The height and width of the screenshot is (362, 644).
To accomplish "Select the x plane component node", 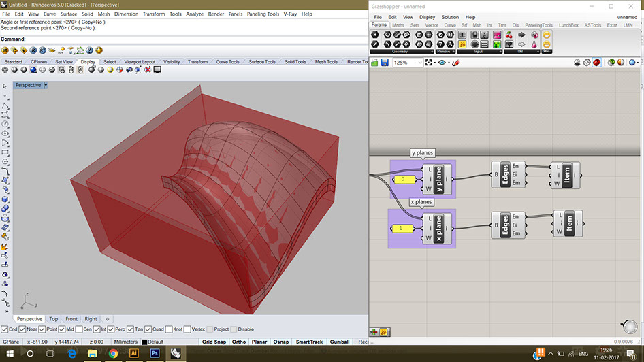I will pos(438,229).
